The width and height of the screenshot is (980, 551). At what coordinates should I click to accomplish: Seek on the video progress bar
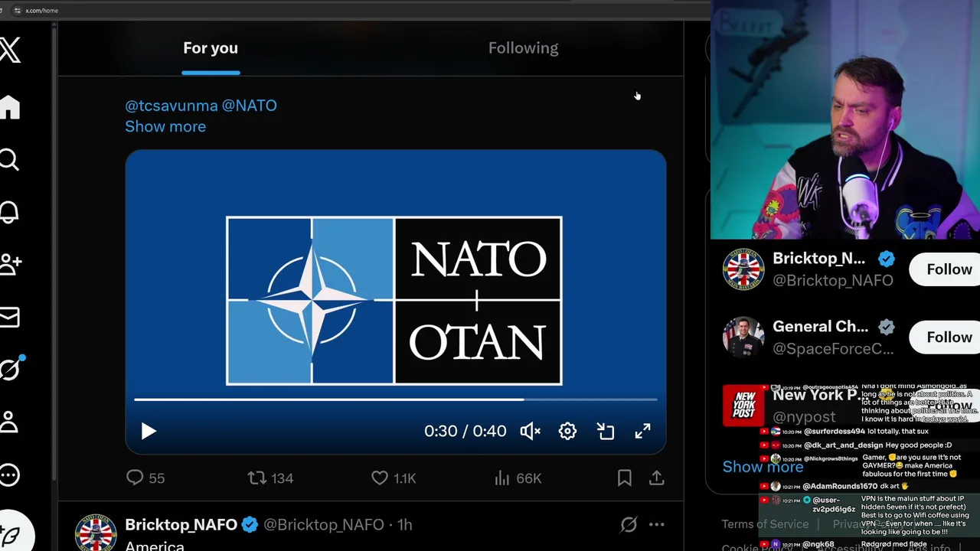396,399
